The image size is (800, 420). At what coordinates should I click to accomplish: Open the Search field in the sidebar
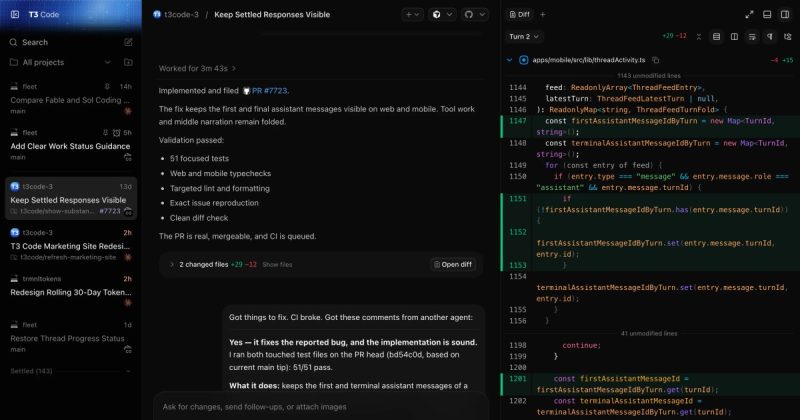point(64,42)
